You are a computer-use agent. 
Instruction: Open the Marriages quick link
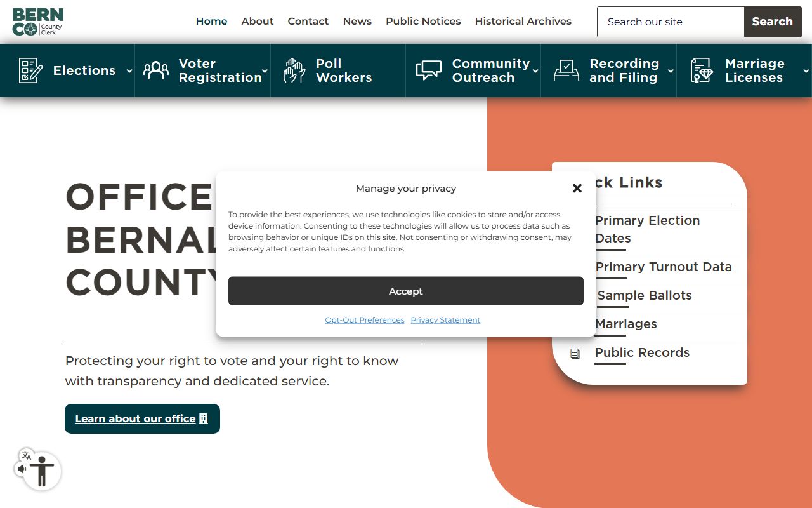(x=626, y=324)
